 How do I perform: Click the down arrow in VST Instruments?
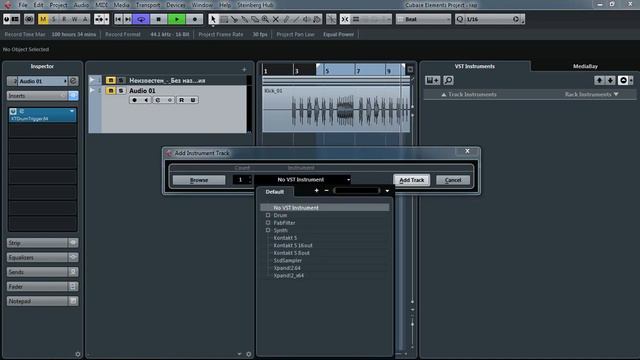610,80
